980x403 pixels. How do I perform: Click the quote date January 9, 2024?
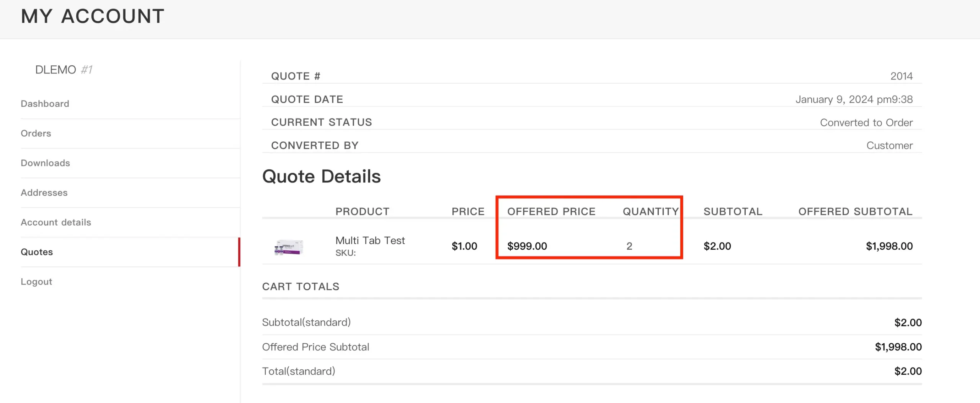[854, 99]
